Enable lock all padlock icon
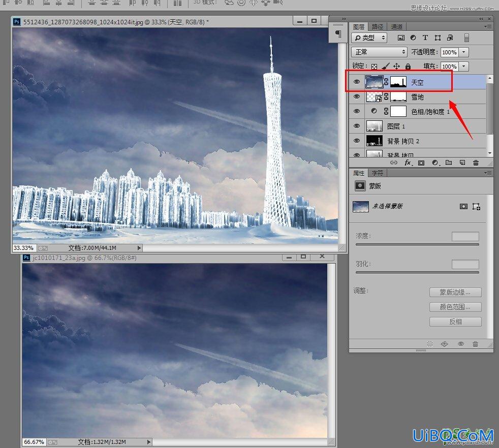 pyautogui.click(x=408, y=66)
